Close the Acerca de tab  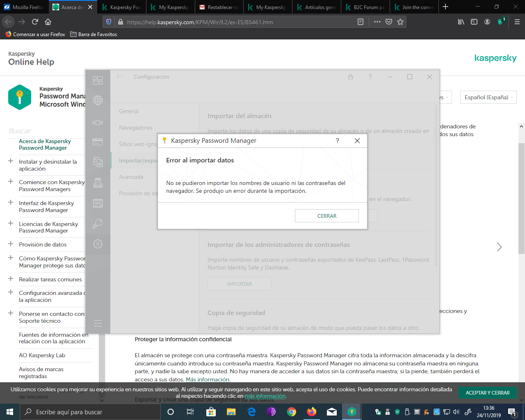(90, 7)
